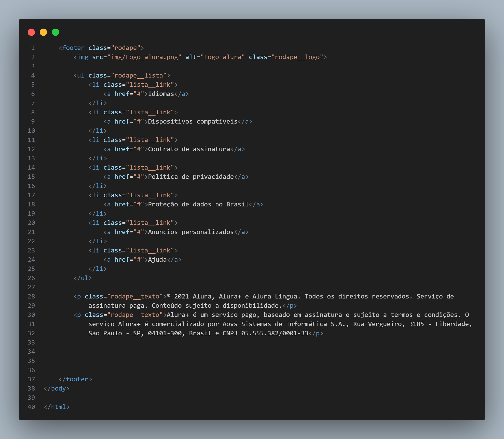504x439 pixels.
Task: Click the opening footer tag on line 1
Action: (102, 48)
